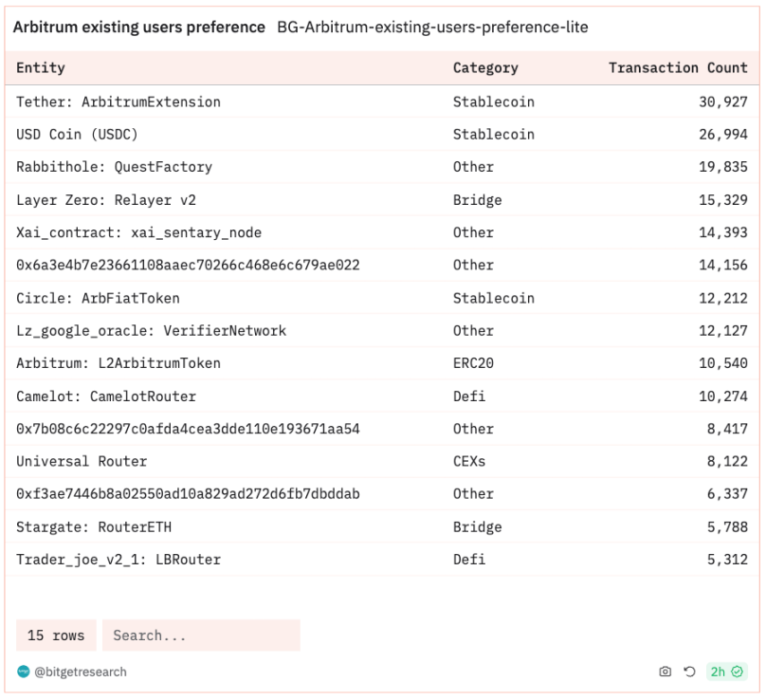The width and height of the screenshot is (766, 700).
Task: Click the Layer Zero: Relayer v2 entity
Action: [106, 200]
